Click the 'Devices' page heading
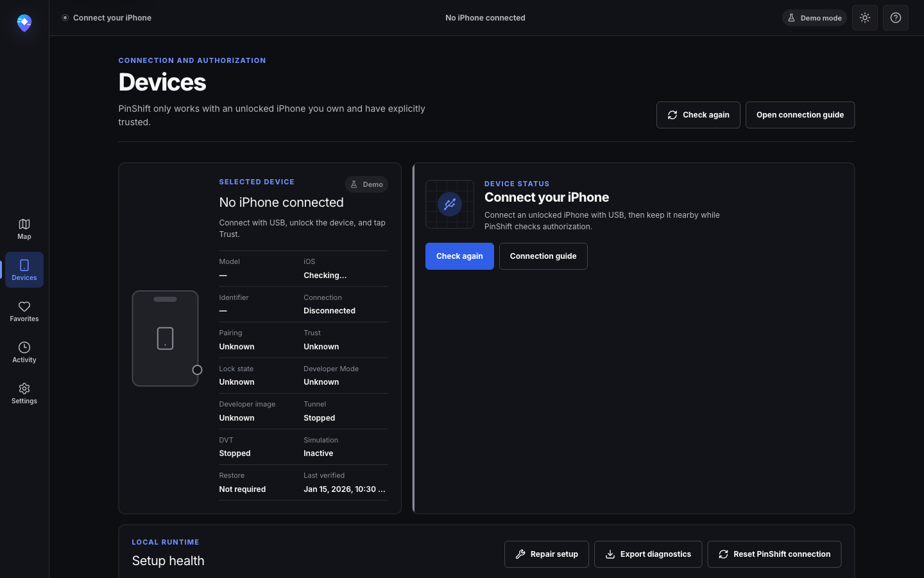 tap(162, 82)
